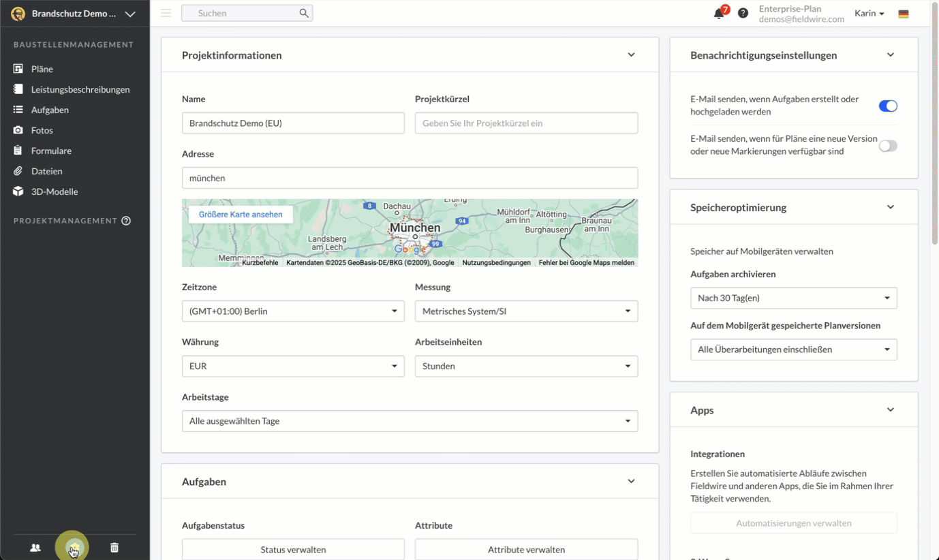The image size is (939, 560).
Task: Open the Währung EUR dropdown
Action: click(293, 366)
